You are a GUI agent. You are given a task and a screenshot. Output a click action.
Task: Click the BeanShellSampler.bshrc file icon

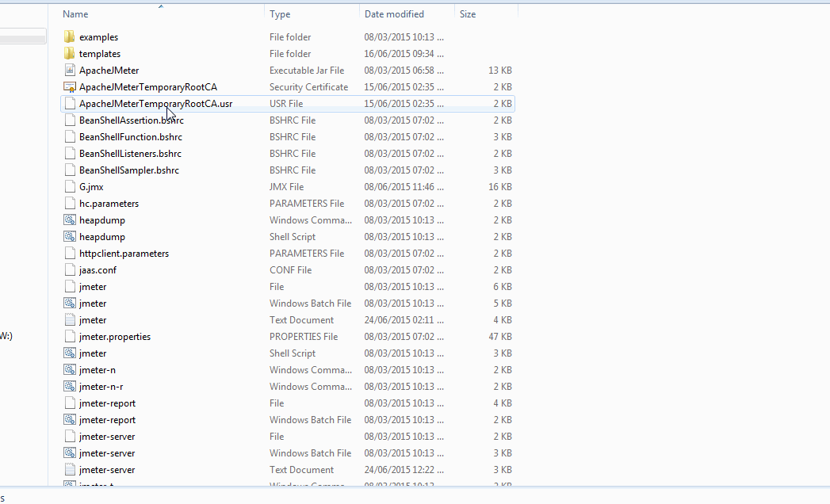click(69, 170)
